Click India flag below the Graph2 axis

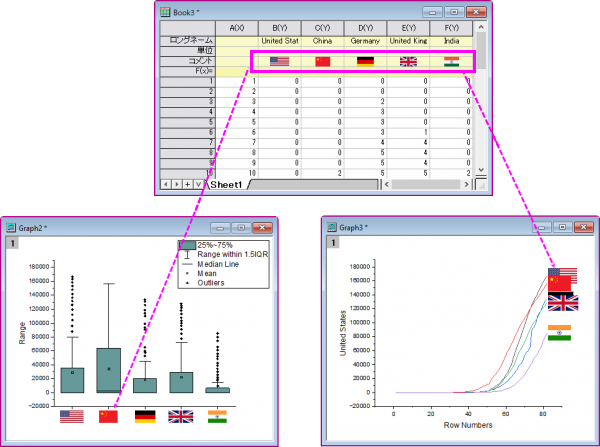pos(217,416)
